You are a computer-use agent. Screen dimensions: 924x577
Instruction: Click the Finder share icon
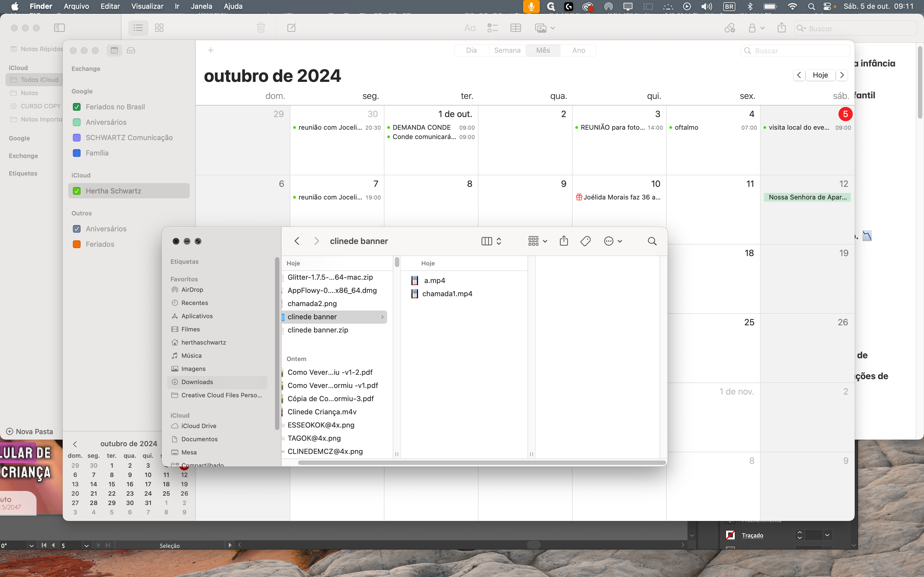pos(563,241)
